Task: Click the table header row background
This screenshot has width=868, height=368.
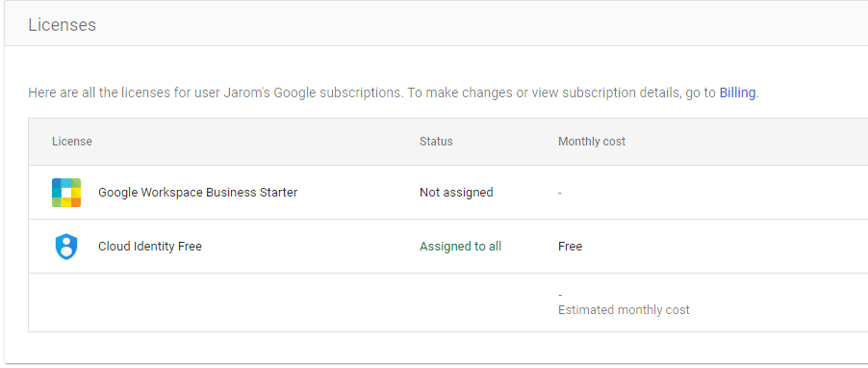Action: [x=447, y=142]
